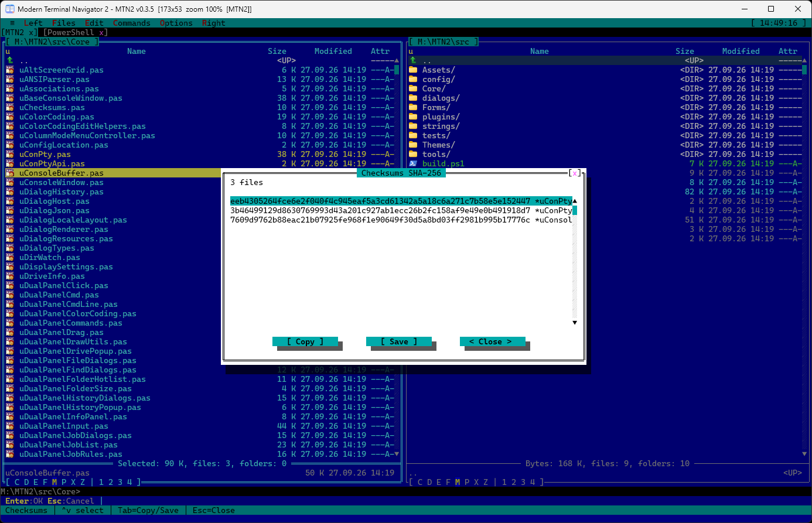Click the Tab=Copy/Save hint in the status bar

(148, 510)
